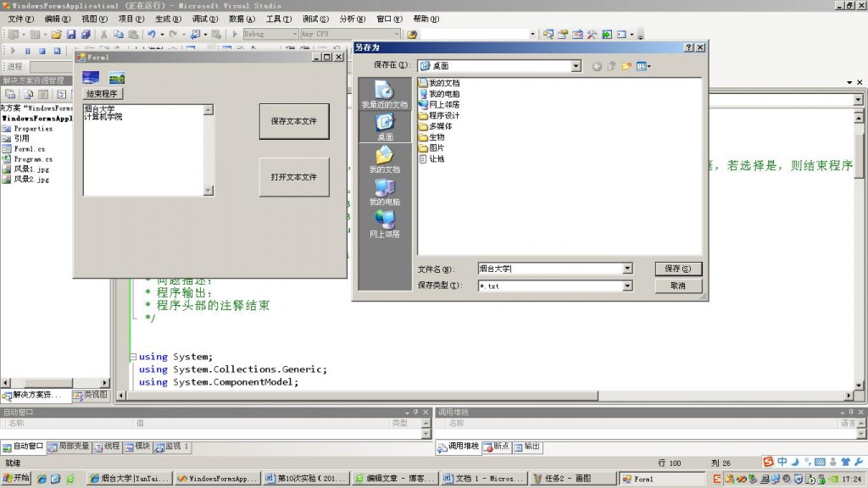Screen dimensions: 868x488
Task: Open the Views menu icon in dialog
Action: (x=643, y=66)
